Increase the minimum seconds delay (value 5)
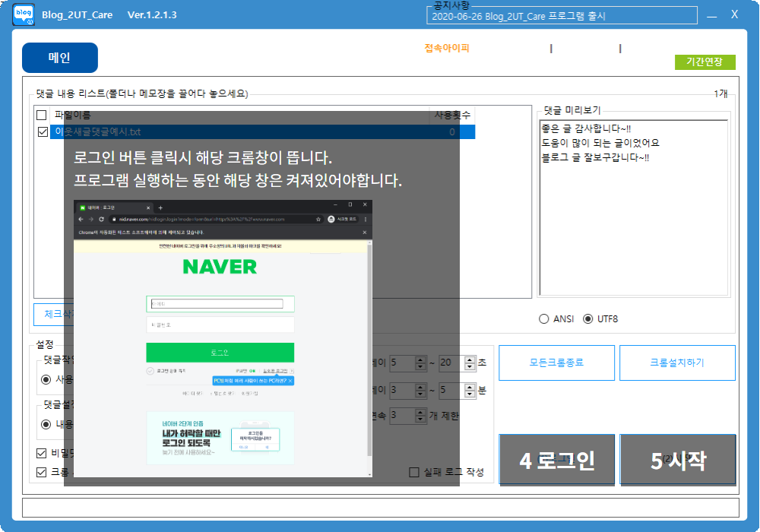 (x=420, y=359)
